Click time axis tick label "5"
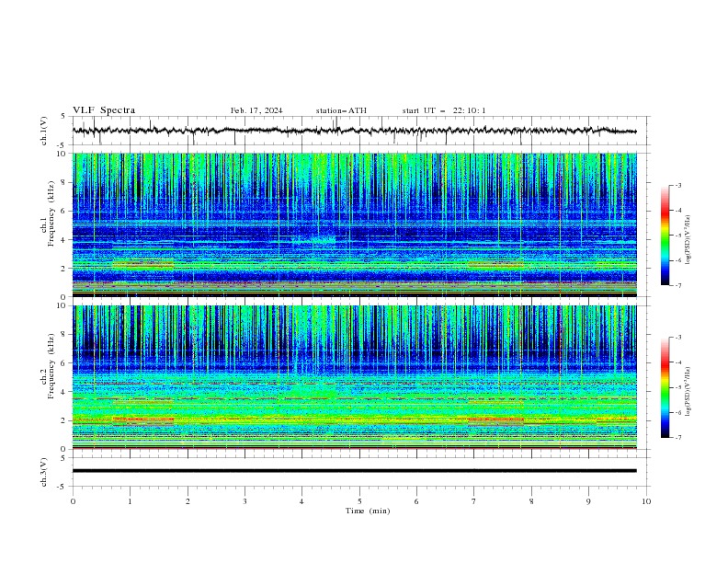Image resolution: width=728 pixels, height=563 pixels. (x=359, y=501)
